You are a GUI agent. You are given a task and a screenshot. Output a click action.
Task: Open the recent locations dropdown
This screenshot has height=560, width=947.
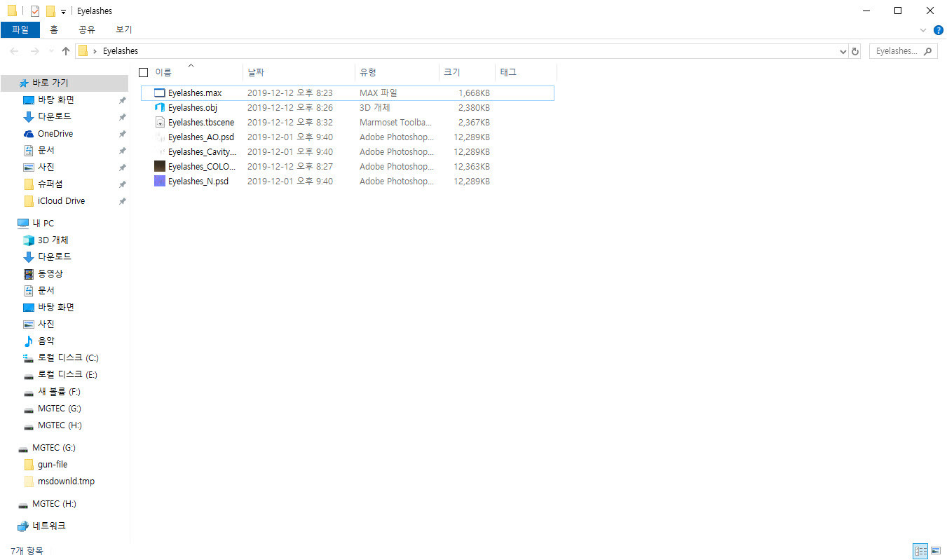(51, 51)
